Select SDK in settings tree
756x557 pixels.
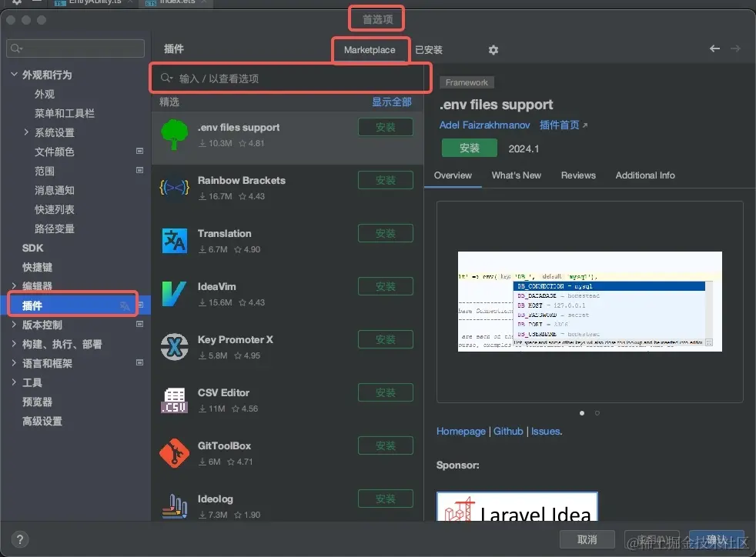tap(33, 248)
